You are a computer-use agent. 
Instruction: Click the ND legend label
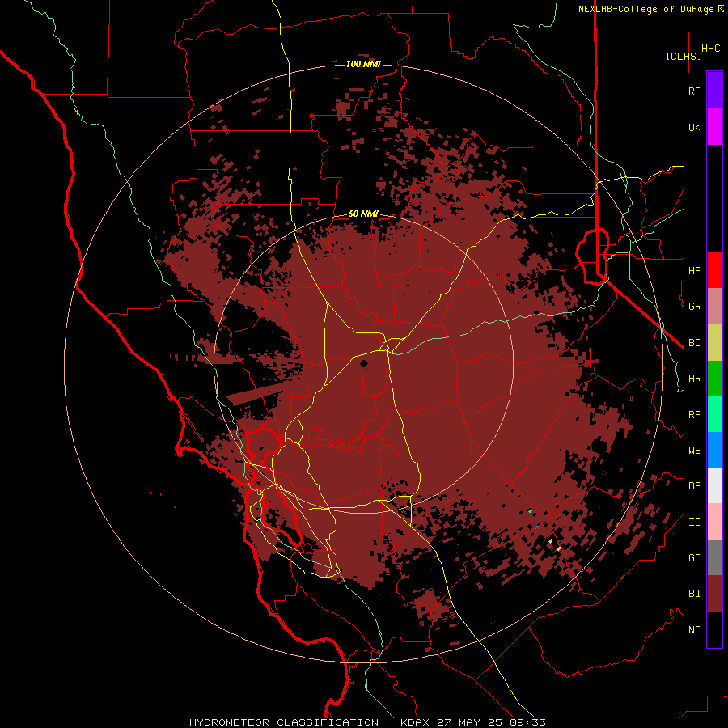694,630
